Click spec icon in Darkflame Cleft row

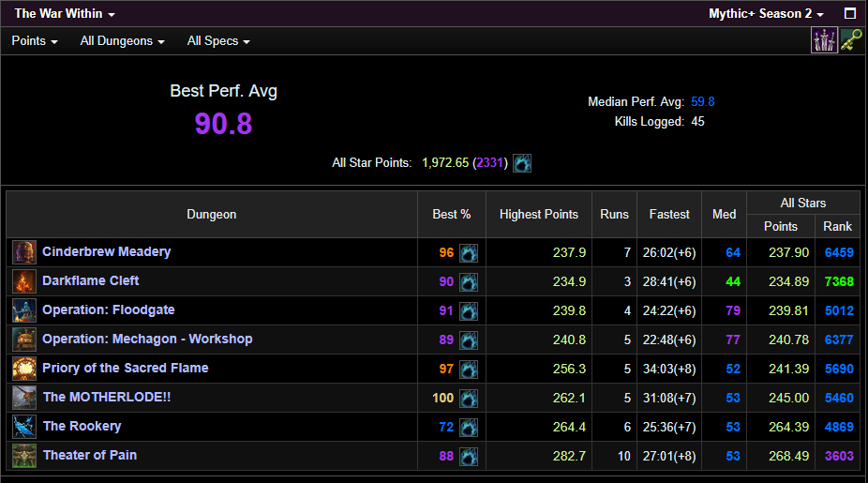coord(469,282)
